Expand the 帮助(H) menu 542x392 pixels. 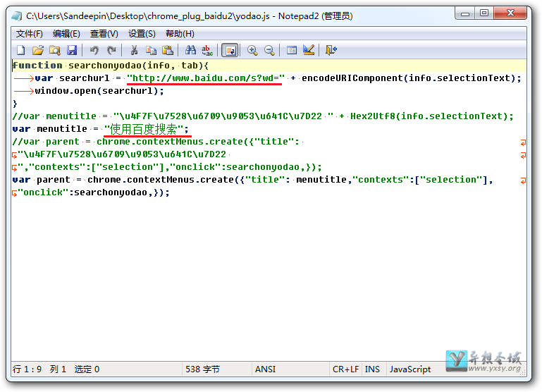(x=180, y=34)
